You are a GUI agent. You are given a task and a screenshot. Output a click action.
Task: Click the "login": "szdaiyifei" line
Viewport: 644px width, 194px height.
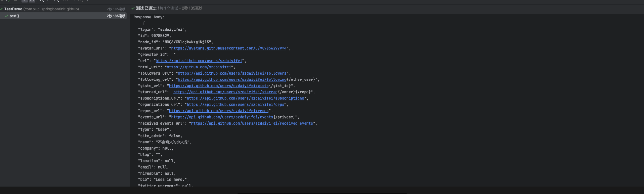162,29
